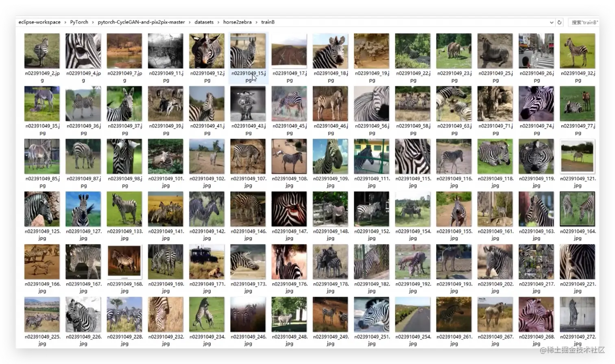Image resolution: width=615 pixels, height=364 pixels.
Task: Select thumbnail n02391049_141.jpg
Action: (x=166, y=209)
